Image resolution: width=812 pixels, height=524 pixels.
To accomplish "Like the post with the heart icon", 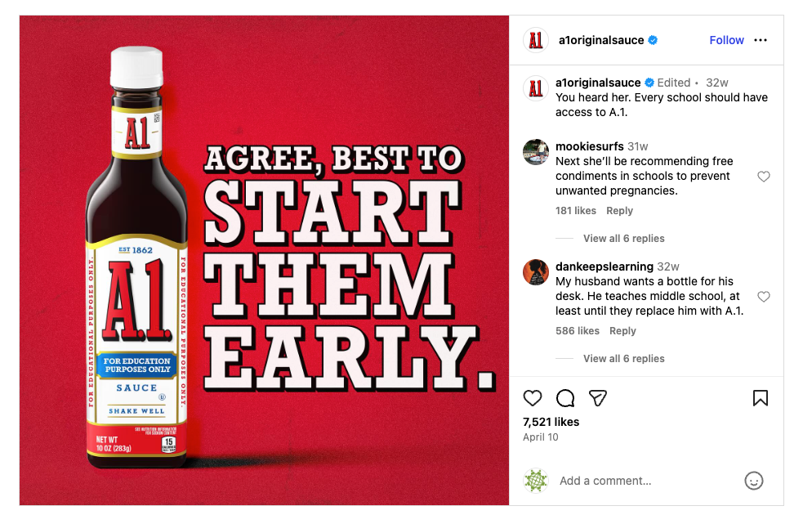I will [x=533, y=398].
